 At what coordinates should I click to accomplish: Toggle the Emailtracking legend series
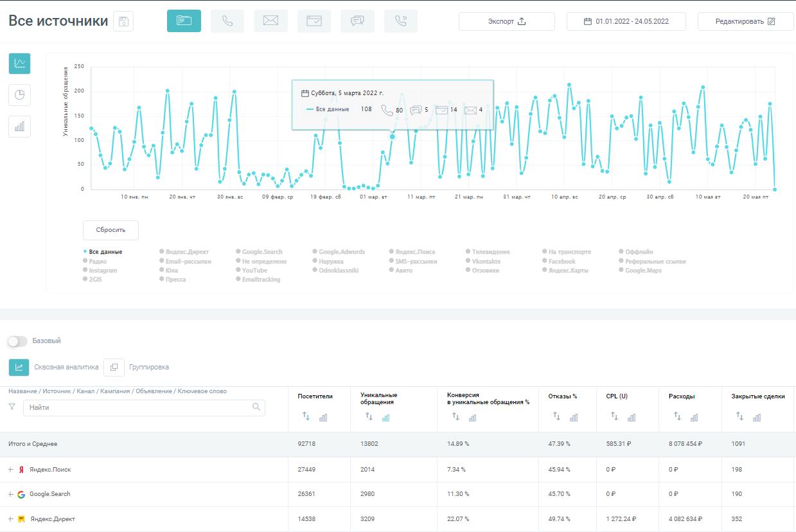pyautogui.click(x=258, y=279)
